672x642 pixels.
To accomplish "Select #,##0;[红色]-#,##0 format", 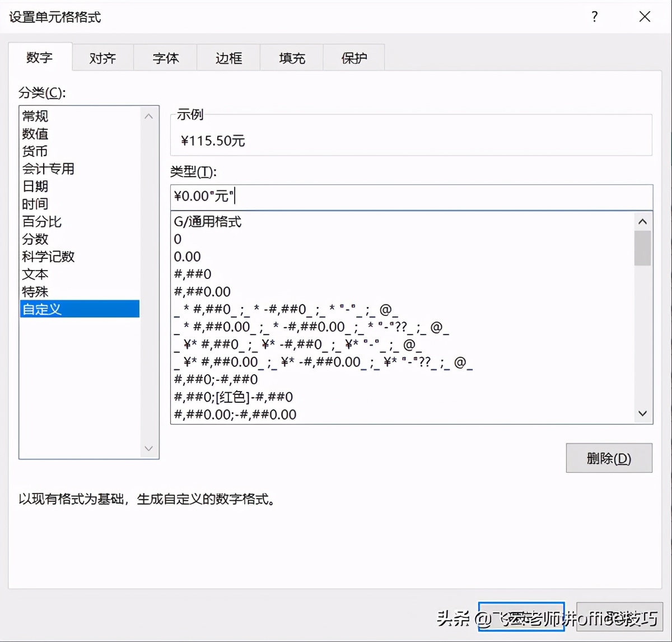I will (x=402, y=397).
